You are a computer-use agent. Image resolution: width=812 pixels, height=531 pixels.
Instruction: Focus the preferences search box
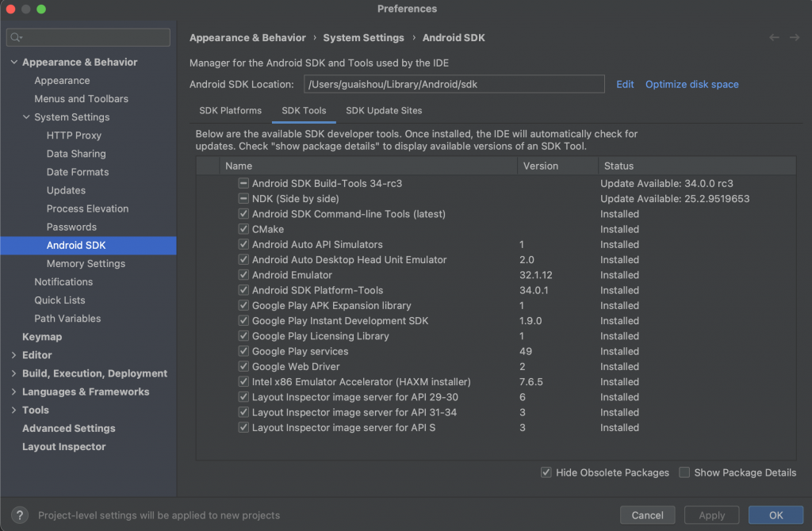click(x=88, y=37)
